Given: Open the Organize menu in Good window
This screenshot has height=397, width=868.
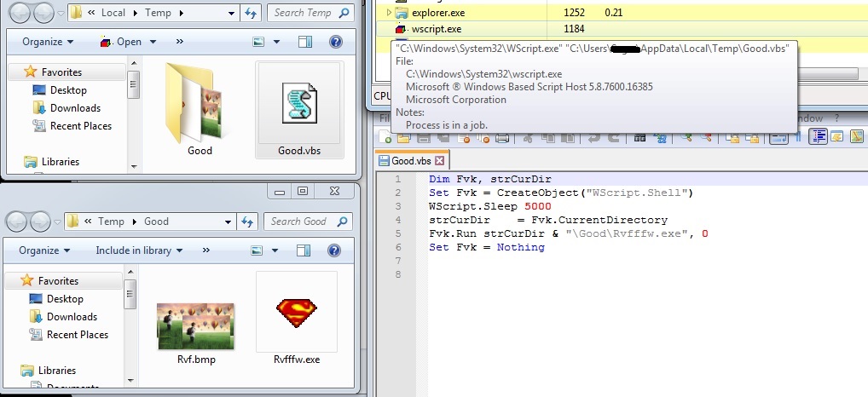Looking at the screenshot, I should click(44, 250).
